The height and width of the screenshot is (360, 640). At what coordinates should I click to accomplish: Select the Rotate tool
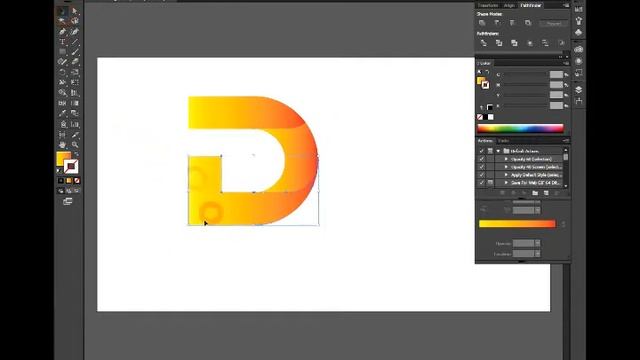coord(62,72)
